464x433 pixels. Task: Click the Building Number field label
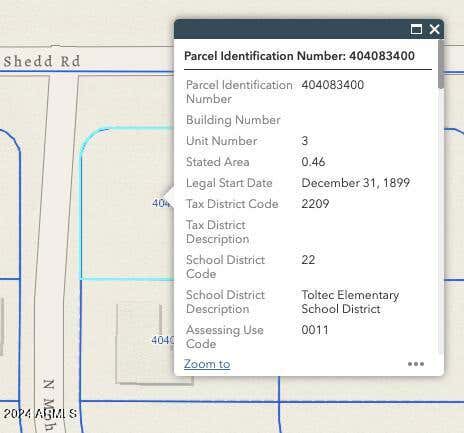[233, 120]
